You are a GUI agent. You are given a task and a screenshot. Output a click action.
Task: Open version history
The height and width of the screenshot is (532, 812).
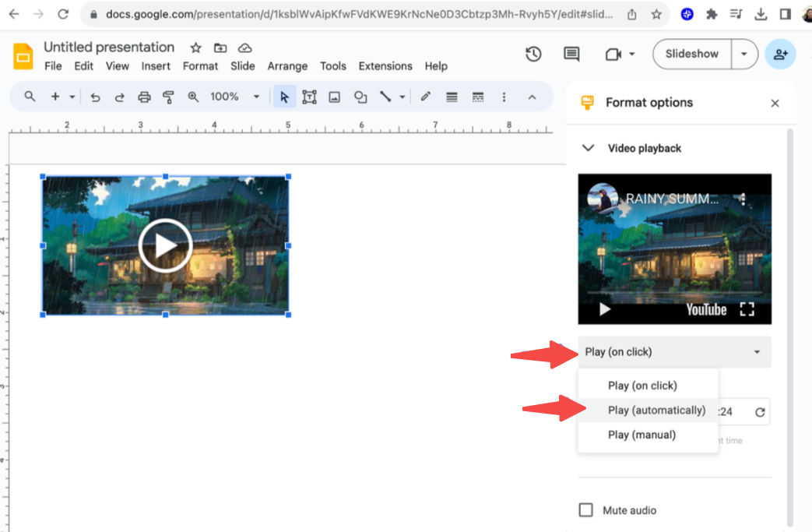533,54
